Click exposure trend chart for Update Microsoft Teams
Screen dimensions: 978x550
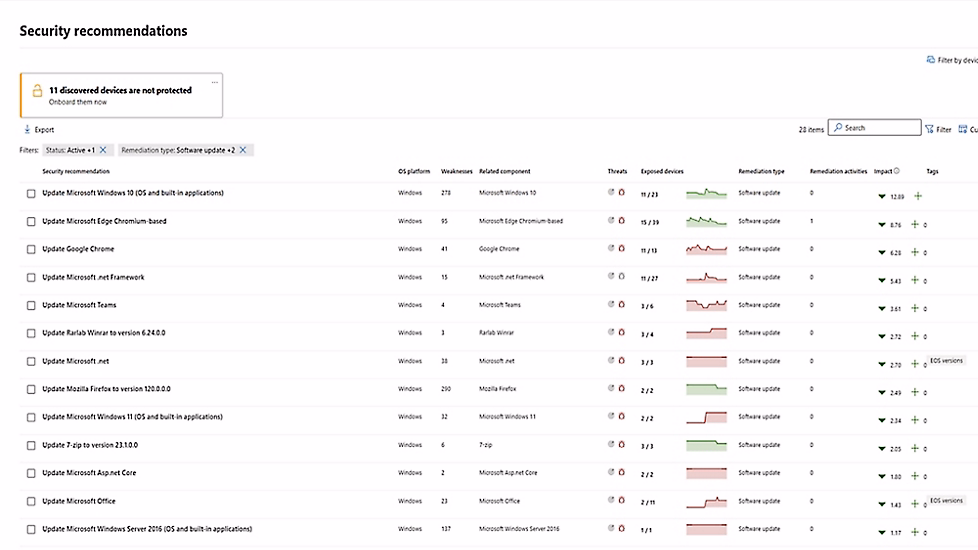click(x=706, y=305)
